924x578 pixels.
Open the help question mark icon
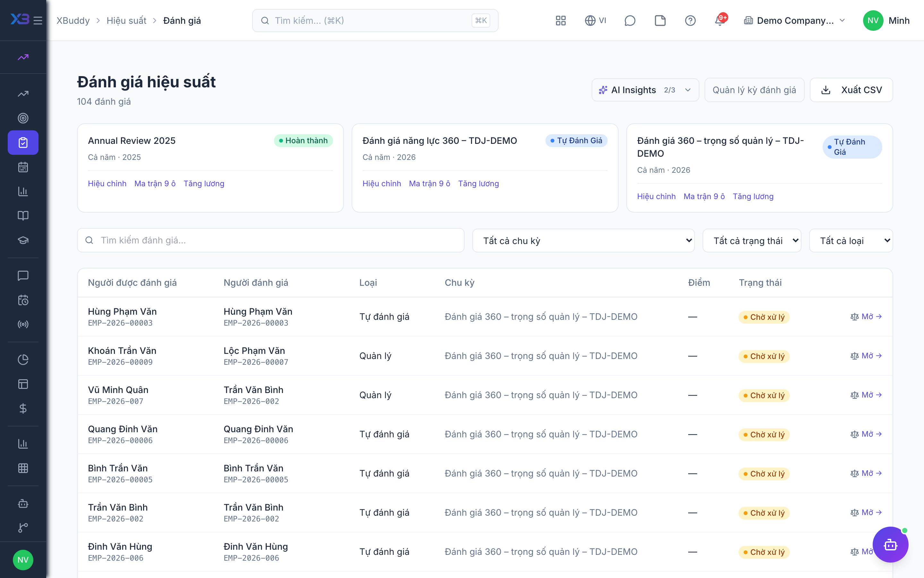click(x=690, y=20)
